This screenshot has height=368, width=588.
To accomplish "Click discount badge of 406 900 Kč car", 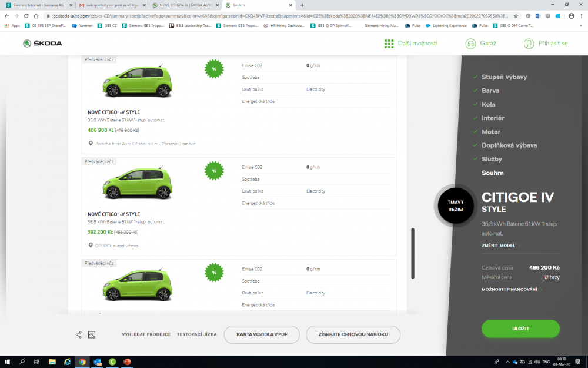I will (214, 69).
